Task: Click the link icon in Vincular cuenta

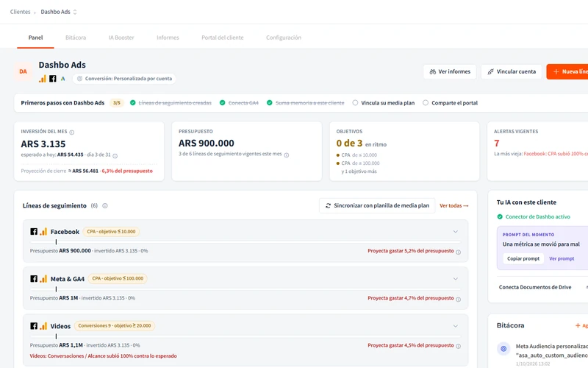Action: click(490, 71)
